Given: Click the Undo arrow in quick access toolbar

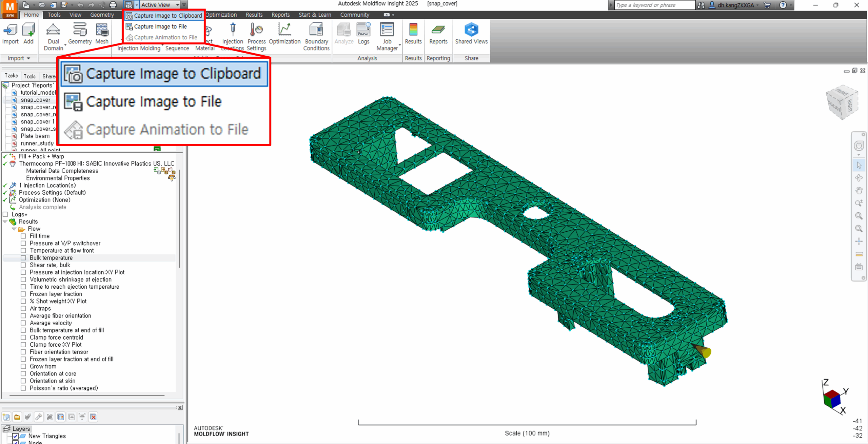Looking at the screenshot, I should (80, 5).
